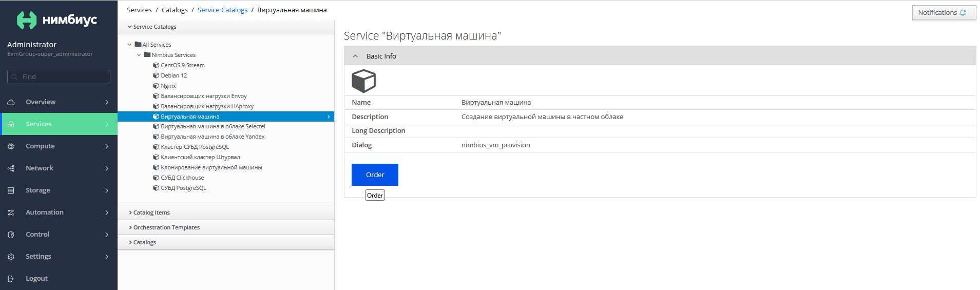
Task: Click the Nimbius Services folder icon
Action: point(147,55)
